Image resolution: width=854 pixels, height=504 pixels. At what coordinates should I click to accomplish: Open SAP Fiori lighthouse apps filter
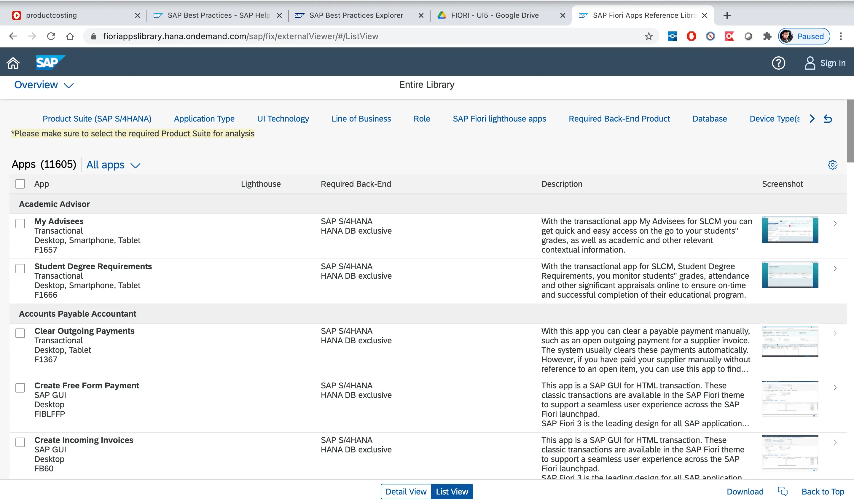(499, 119)
